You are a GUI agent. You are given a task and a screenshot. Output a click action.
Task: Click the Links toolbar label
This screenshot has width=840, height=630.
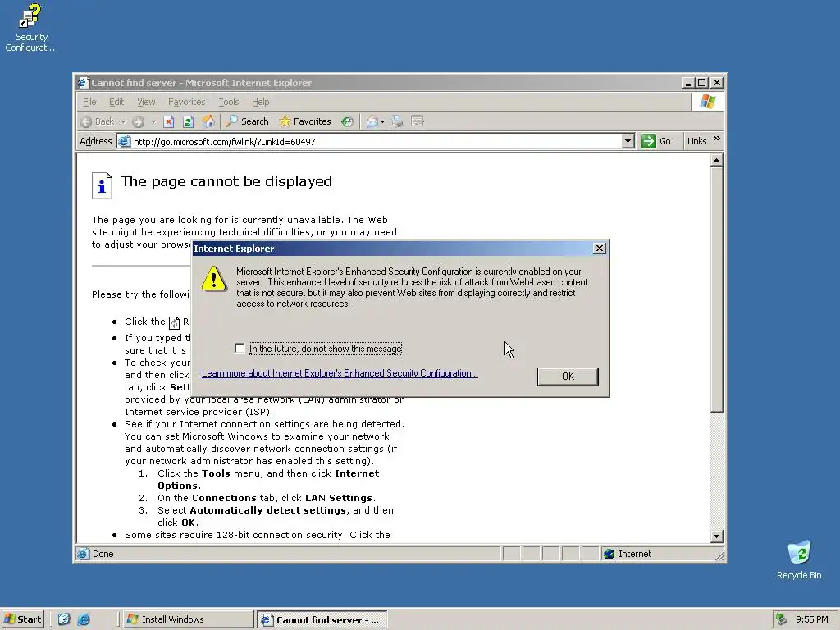[x=696, y=141]
